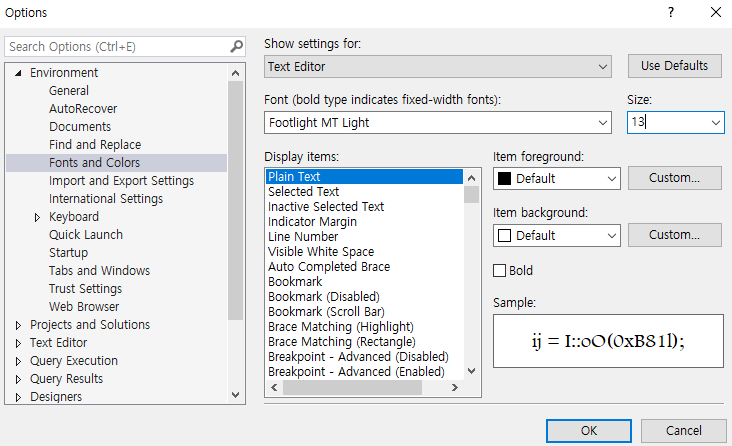Click Display items list scroll down arrow

point(472,371)
